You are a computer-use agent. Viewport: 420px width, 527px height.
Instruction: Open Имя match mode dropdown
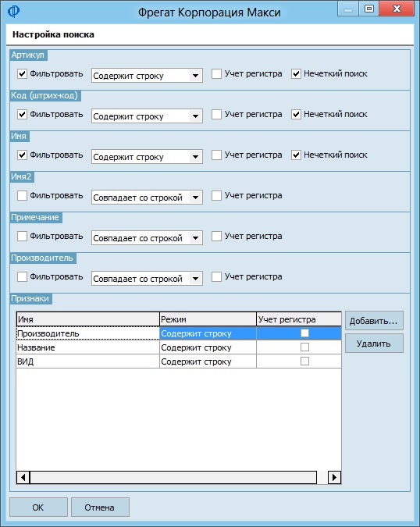pos(147,157)
